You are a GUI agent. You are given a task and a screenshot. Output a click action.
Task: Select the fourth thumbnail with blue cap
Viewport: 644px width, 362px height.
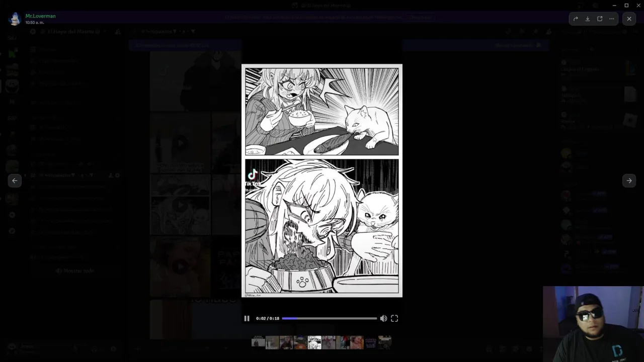click(x=300, y=342)
